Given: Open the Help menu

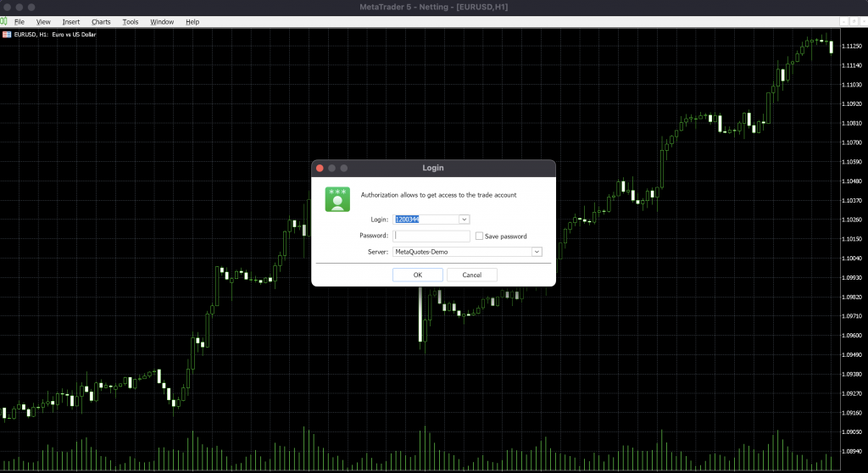Looking at the screenshot, I should click(192, 21).
